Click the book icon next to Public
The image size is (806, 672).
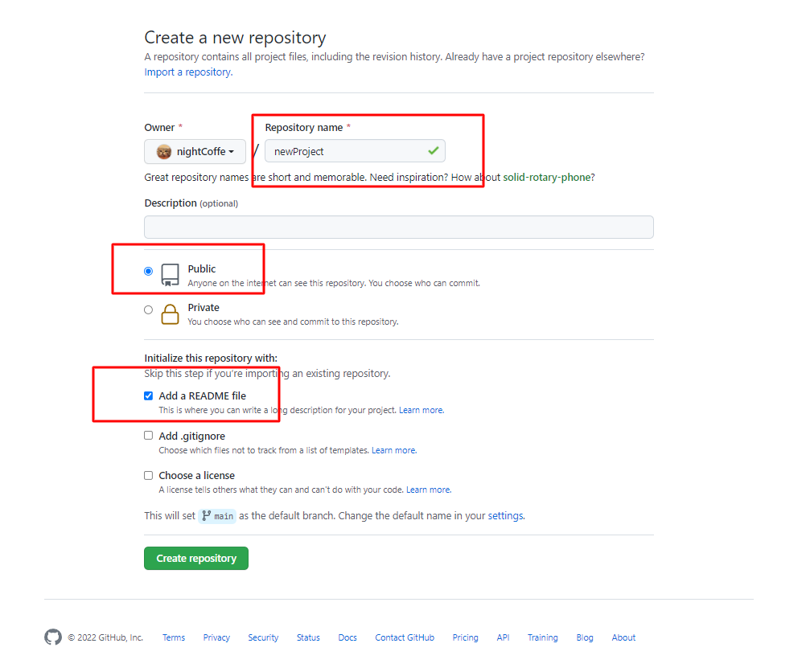click(x=170, y=274)
